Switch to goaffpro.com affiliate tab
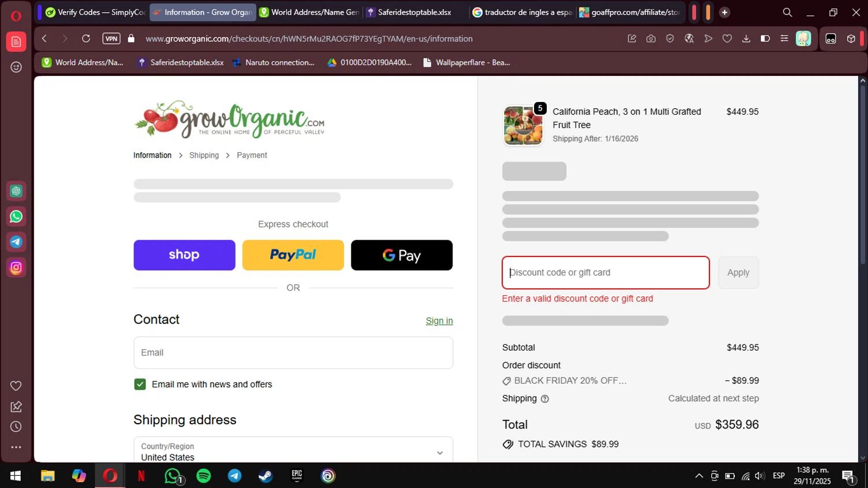The image size is (868, 488). [630, 12]
